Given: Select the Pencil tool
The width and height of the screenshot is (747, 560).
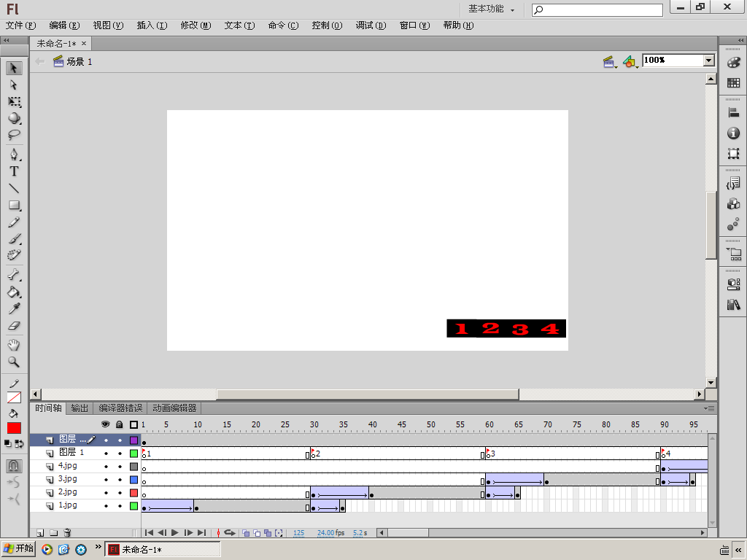Looking at the screenshot, I should click(14, 222).
